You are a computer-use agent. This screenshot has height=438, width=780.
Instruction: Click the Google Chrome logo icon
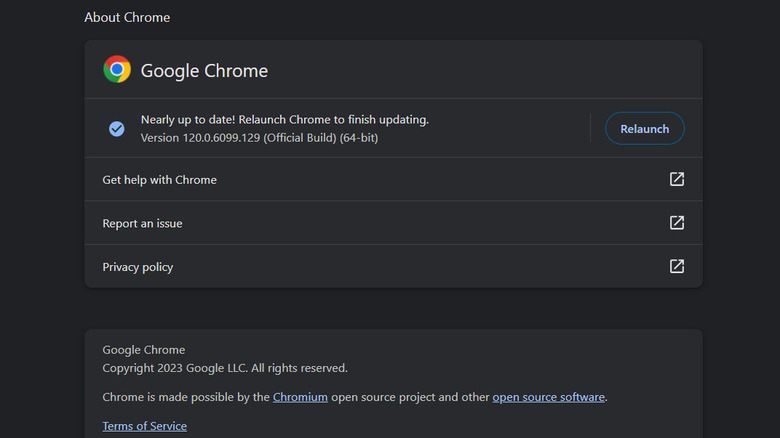tap(117, 69)
